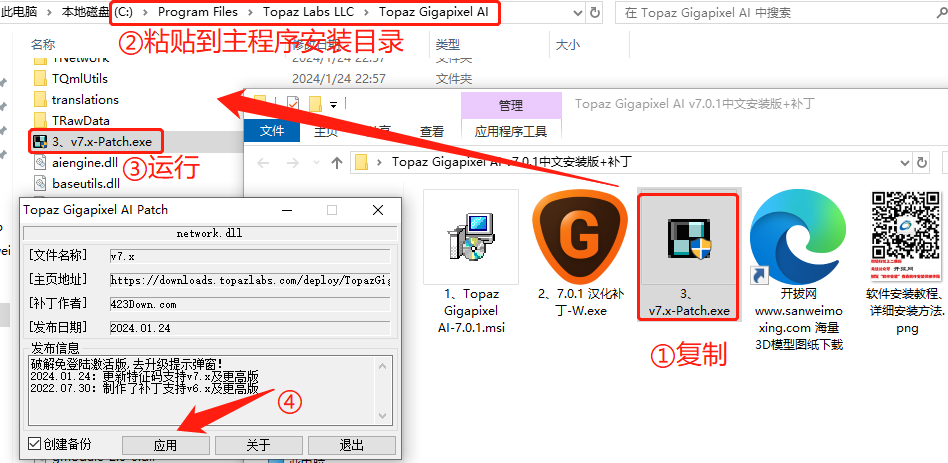Click the 应用 button in patch dialog
The width and height of the screenshot is (948, 463).
point(165,445)
